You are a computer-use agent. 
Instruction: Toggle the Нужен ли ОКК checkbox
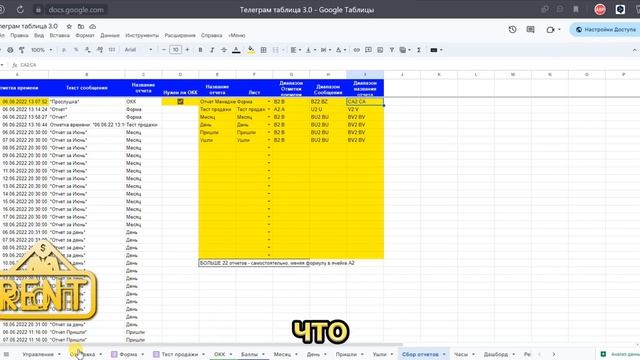(x=180, y=101)
